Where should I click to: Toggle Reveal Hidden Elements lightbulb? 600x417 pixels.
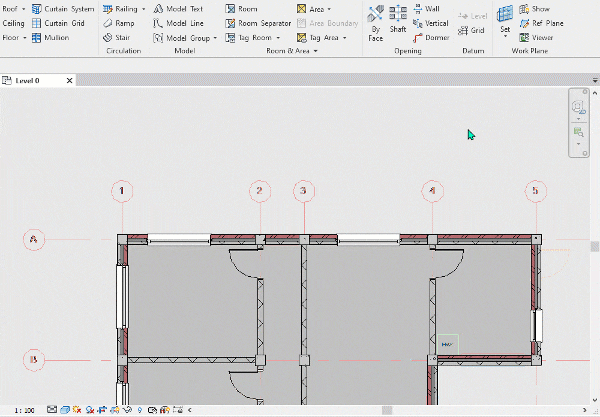click(140, 410)
